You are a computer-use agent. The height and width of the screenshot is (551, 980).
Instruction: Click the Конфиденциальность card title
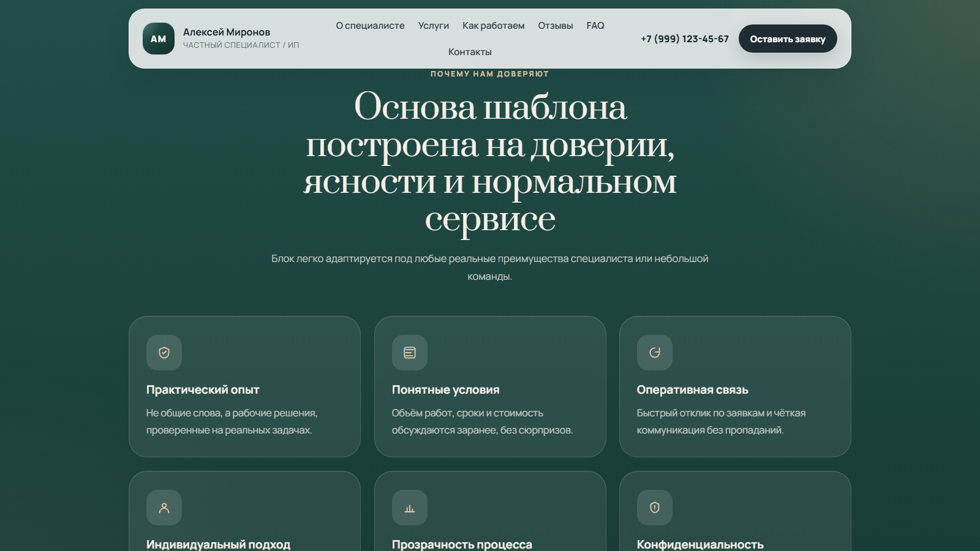(700, 544)
